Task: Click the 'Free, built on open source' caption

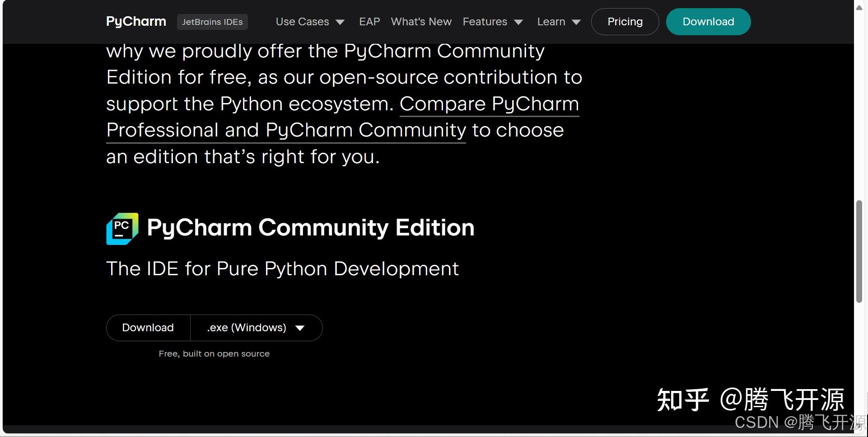Action: coord(214,354)
